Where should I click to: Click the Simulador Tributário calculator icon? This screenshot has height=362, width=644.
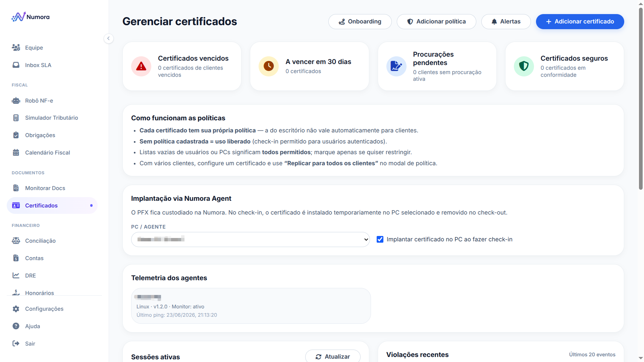(x=16, y=118)
